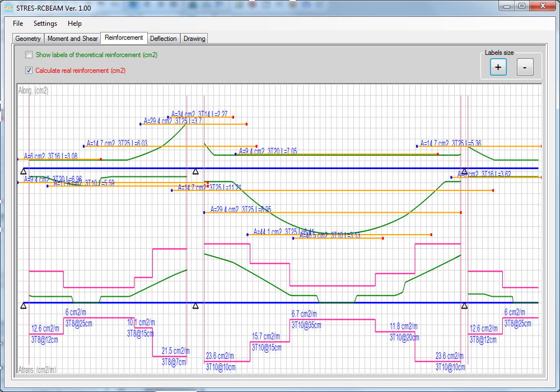Open the Help menu
This screenshot has width=560, height=392.
click(74, 24)
